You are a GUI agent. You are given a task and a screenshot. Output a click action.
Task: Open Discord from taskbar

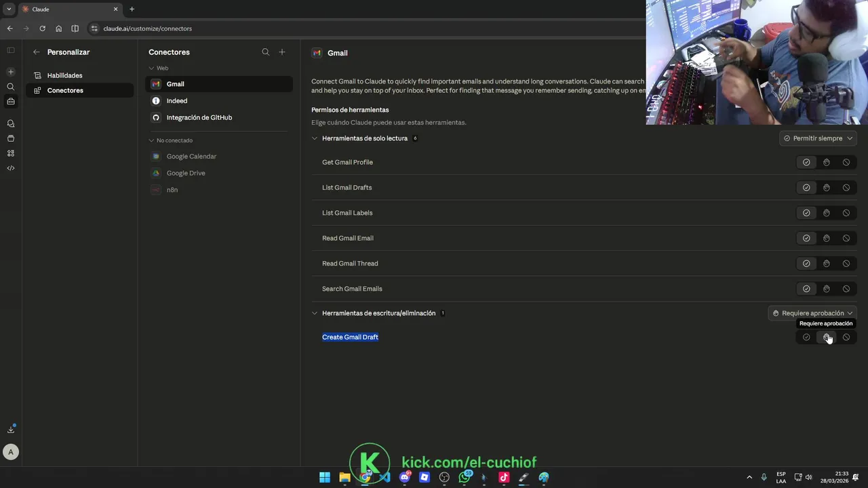pyautogui.click(x=405, y=477)
